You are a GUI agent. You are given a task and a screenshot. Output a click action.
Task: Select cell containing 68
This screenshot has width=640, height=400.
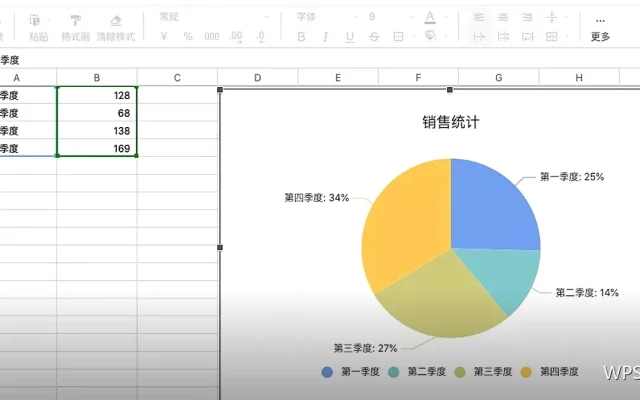click(97, 113)
